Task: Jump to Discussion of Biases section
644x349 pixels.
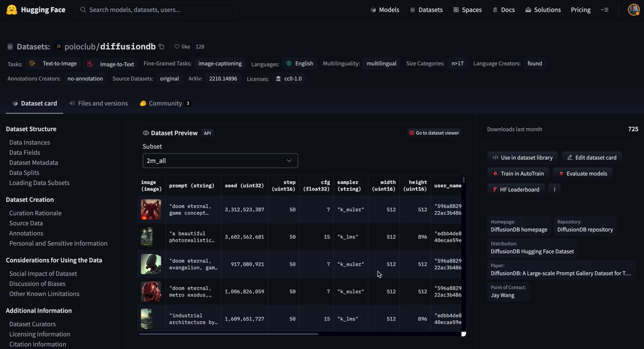Action: pyautogui.click(x=37, y=284)
